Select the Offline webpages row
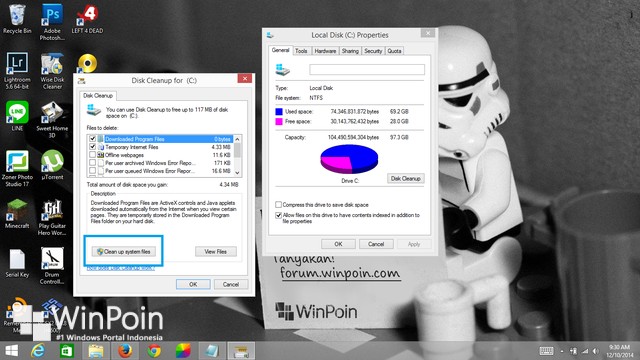640x360 pixels. pos(160,155)
